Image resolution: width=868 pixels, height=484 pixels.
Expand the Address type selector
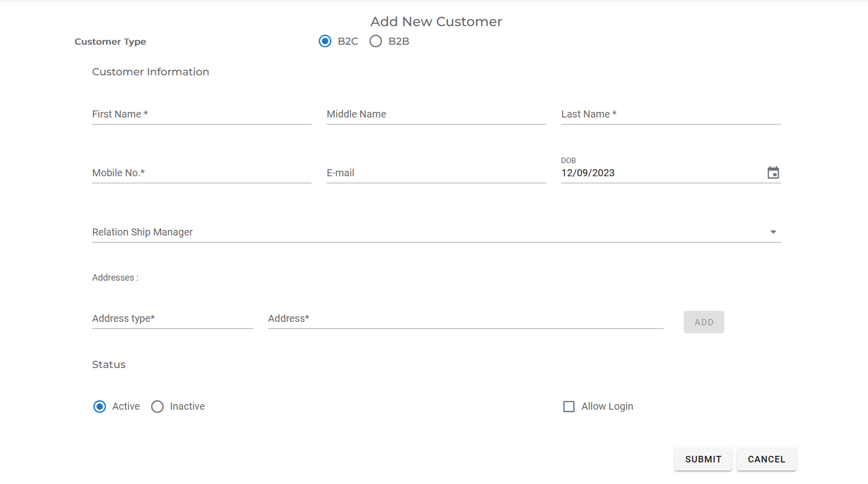[172, 318]
